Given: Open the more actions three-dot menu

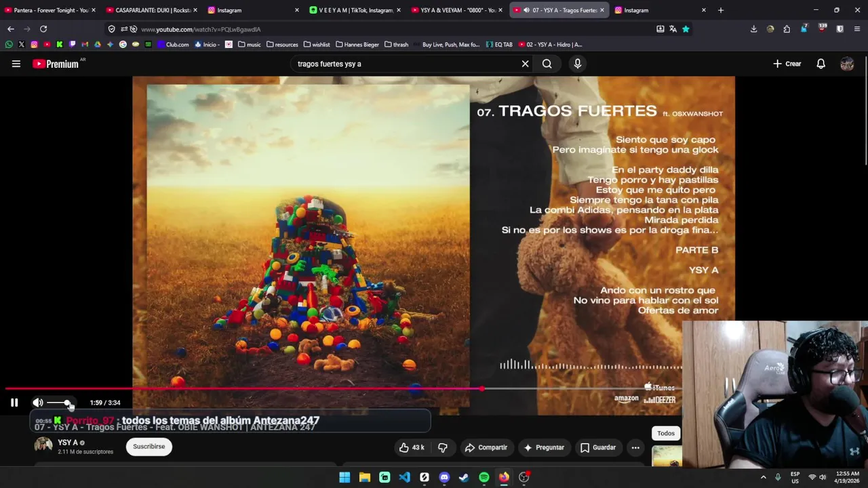Looking at the screenshot, I should (635, 447).
